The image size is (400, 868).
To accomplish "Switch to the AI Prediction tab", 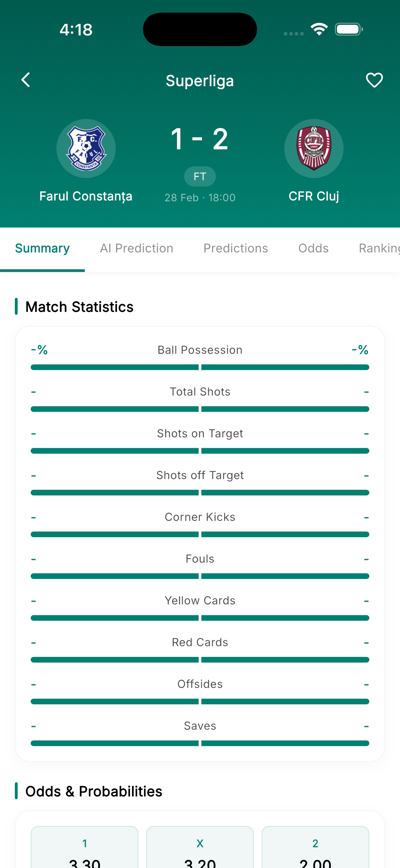I will pos(137,248).
